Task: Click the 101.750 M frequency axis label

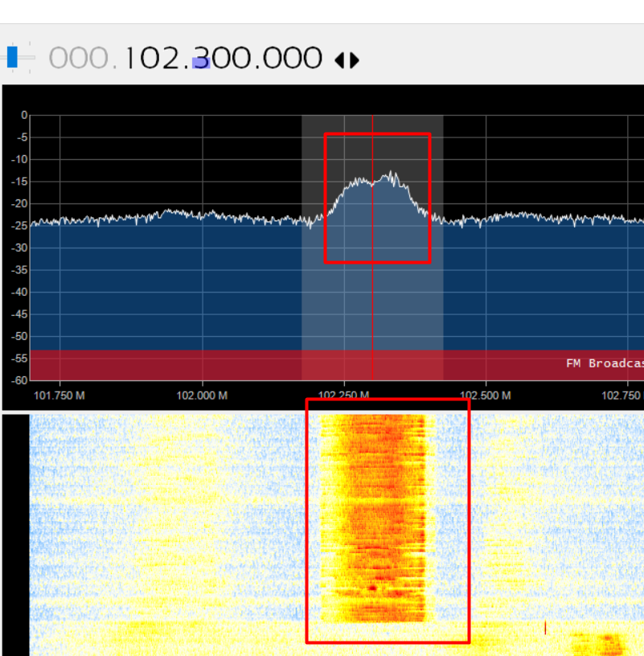Action: coord(59,396)
